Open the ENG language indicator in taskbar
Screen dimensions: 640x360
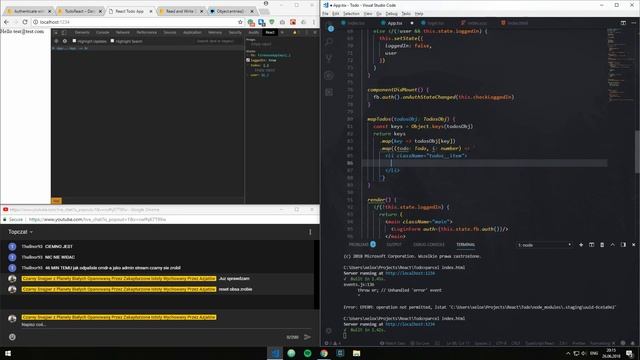(x=594, y=353)
